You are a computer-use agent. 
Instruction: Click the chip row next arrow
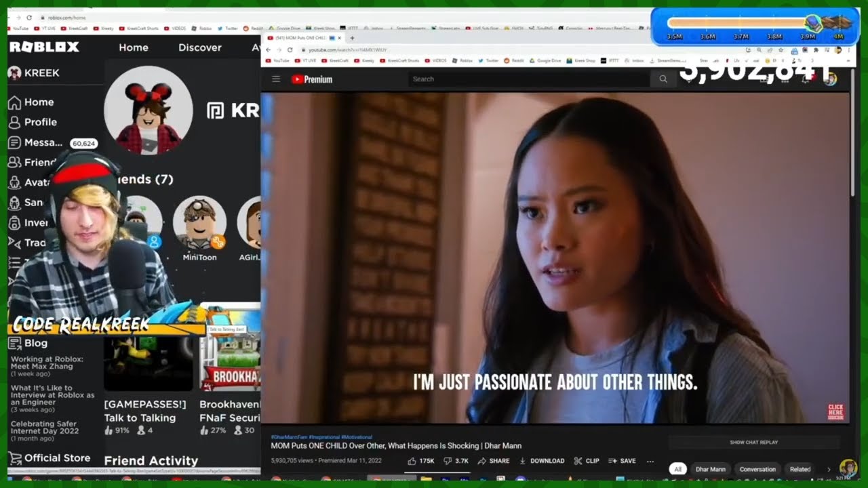tap(828, 469)
